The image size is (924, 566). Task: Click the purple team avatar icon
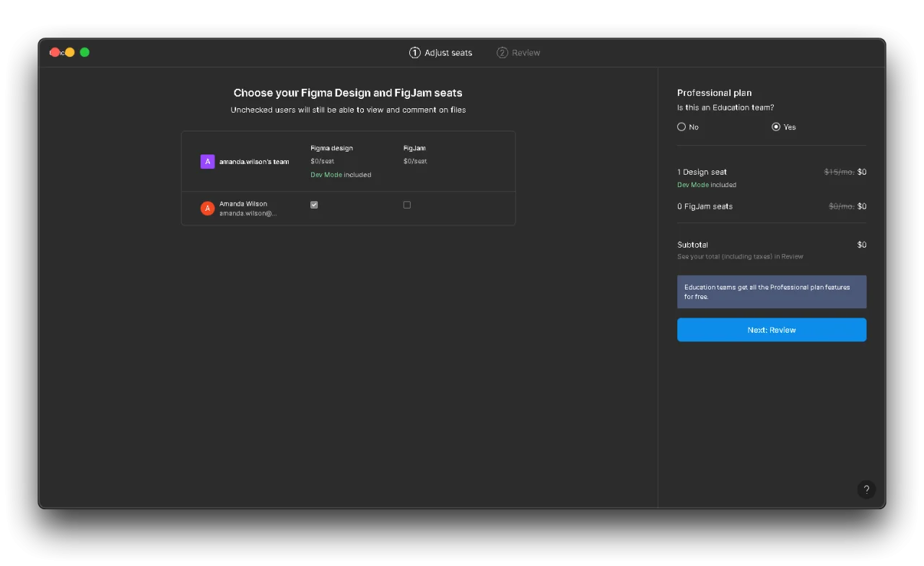(x=208, y=162)
